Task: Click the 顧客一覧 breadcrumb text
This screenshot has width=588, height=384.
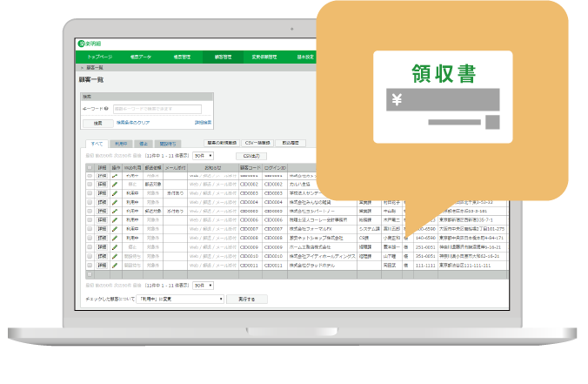Action: click(x=95, y=68)
